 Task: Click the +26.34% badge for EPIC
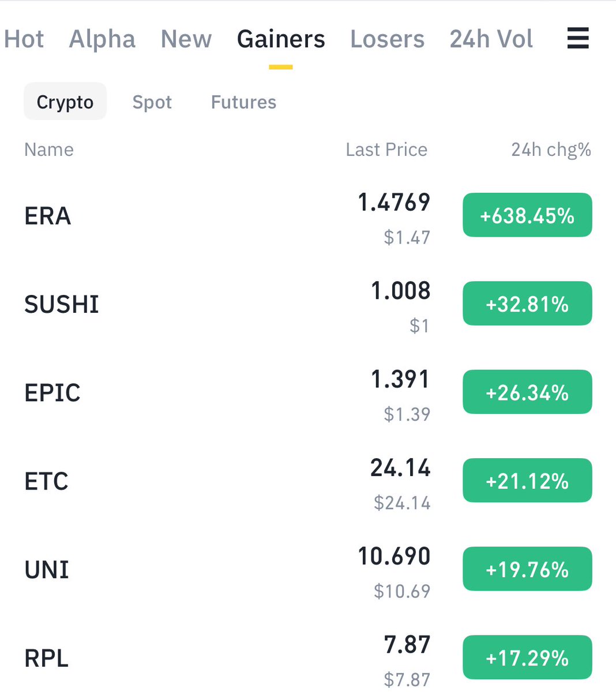coord(527,392)
